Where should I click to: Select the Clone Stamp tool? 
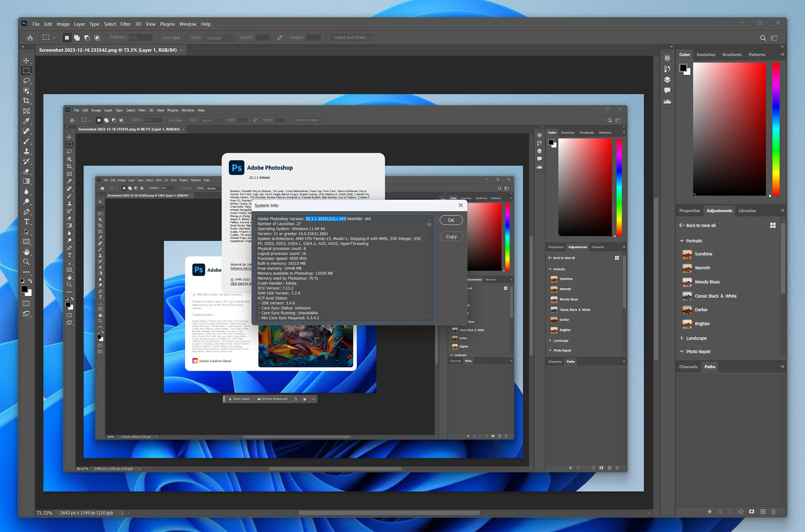pos(26,151)
